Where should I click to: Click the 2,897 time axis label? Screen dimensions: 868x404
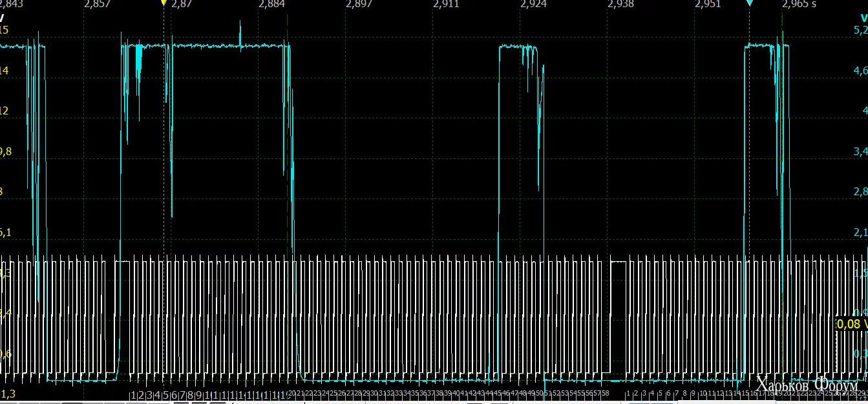(x=359, y=4)
